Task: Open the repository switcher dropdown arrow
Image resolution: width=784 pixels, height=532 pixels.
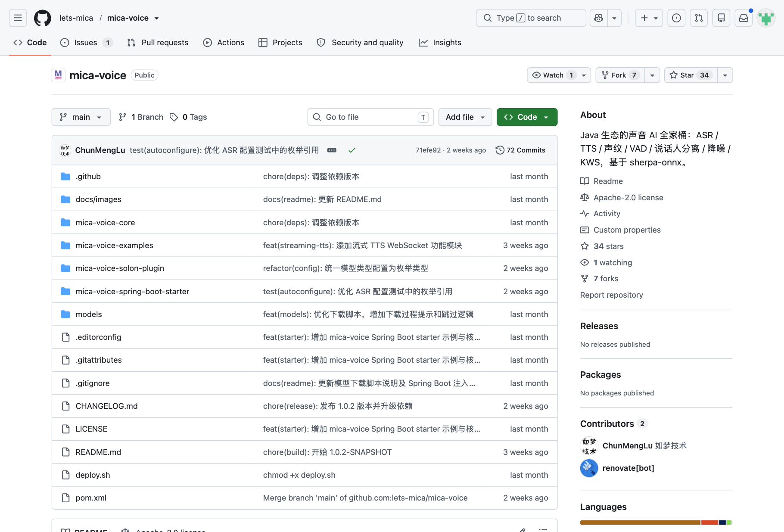Action: point(156,18)
